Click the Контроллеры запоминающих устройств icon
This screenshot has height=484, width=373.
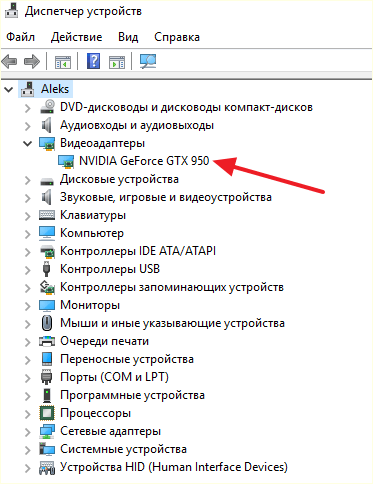(x=47, y=287)
